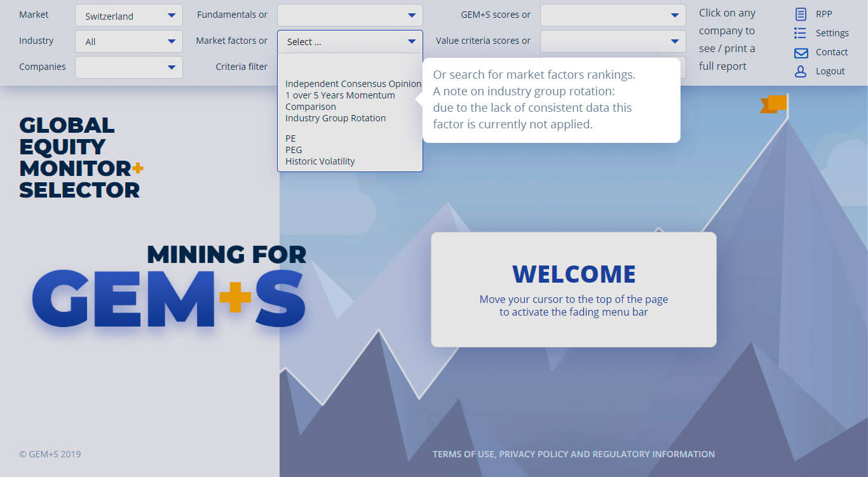The image size is (868, 477).
Task: Select Historic Volatility option
Action: click(x=320, y=161)
